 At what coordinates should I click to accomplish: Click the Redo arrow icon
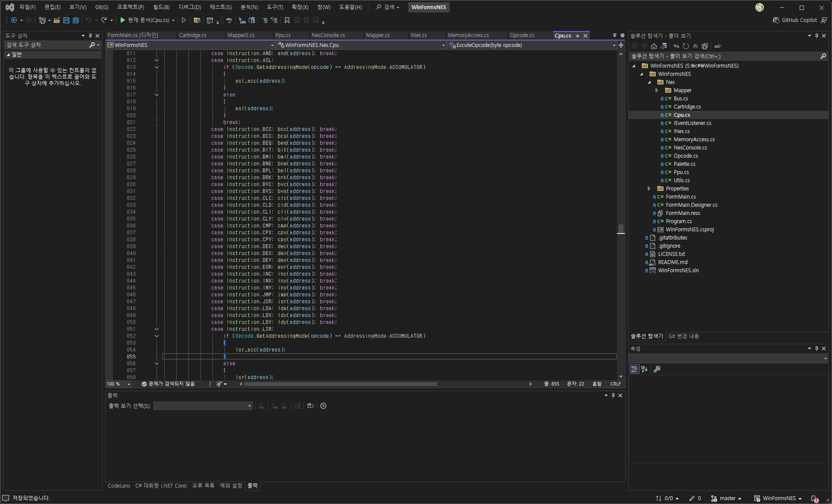click(104, 20)
